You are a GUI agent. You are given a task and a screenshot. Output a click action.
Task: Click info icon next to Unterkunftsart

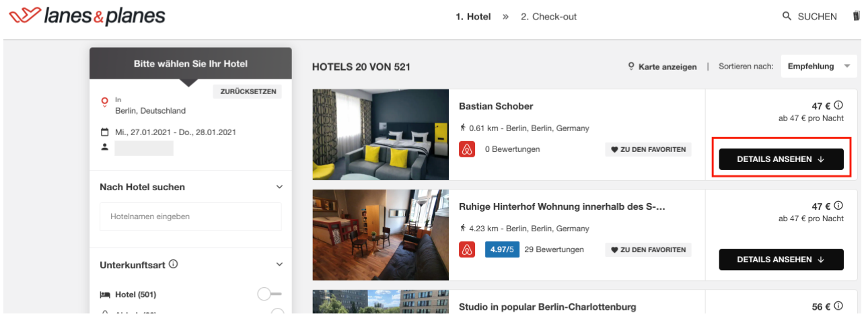(174, 264)
